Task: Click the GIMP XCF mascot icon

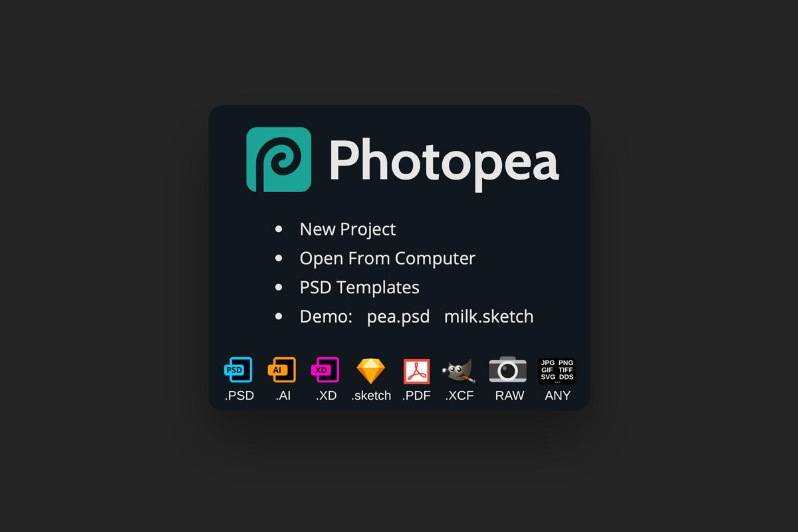Action: pos(460,371)
